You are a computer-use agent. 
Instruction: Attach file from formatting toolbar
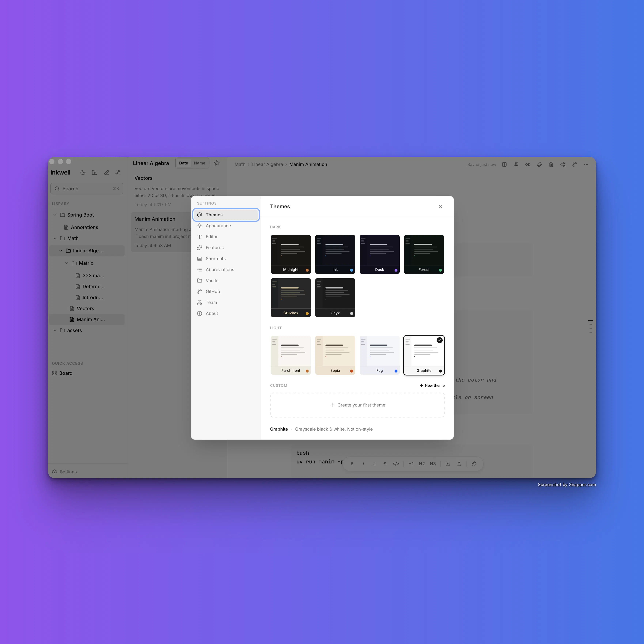(474, 464)
